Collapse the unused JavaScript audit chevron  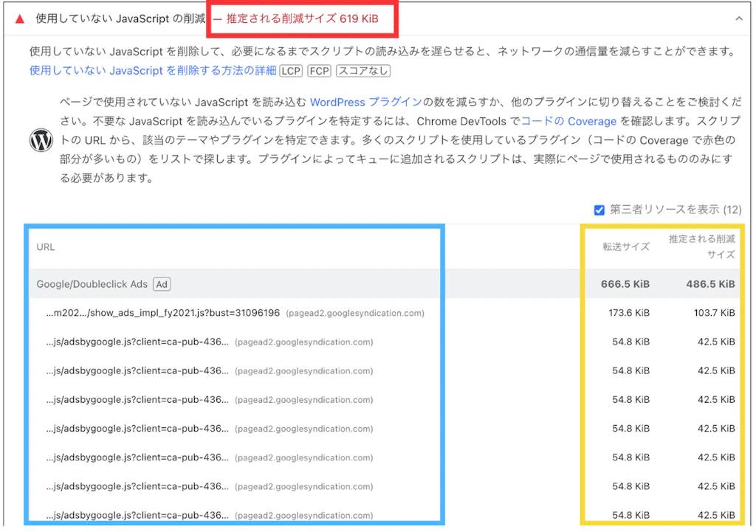tap(738, 18)
